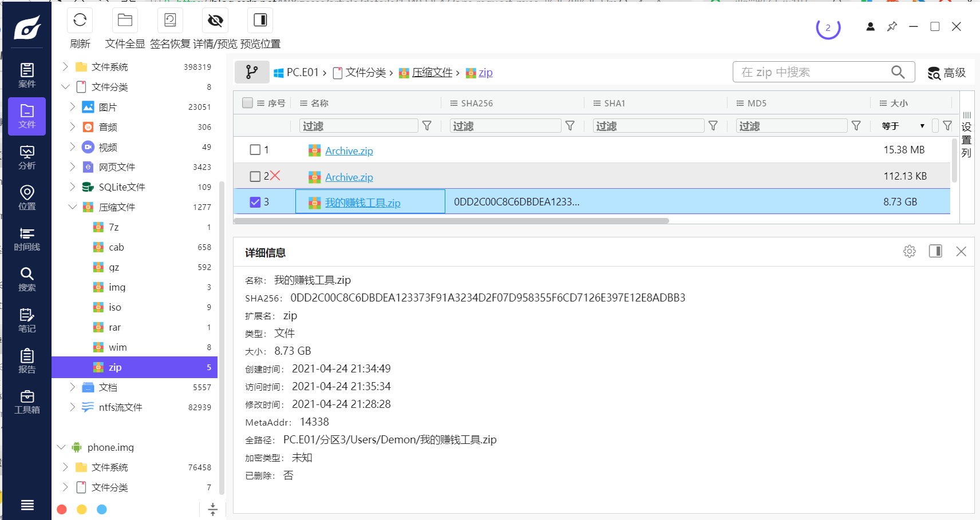Click the yellow color dot at bottom
Image resolution: width=980 pixels, height=520 pixels.
82,509
